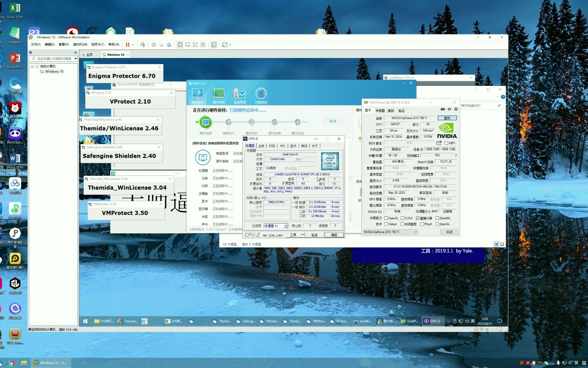Collapse the 我的计算机 tree node
This screenshot has height=368, width=588.
point(32,66)
